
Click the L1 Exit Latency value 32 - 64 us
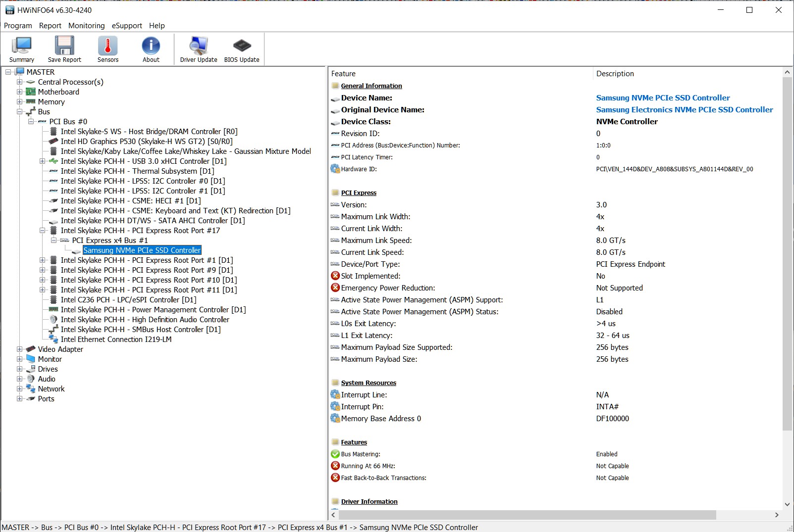point(613,336)
